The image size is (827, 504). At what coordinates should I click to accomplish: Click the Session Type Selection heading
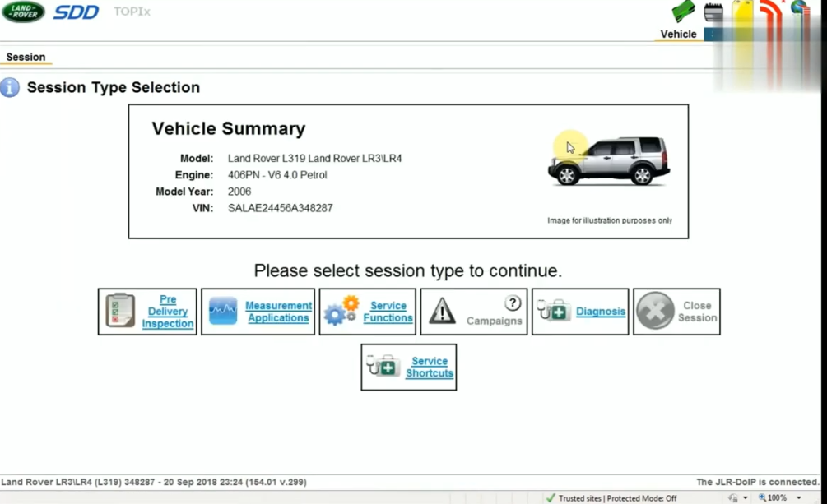[x=114, y=87]
